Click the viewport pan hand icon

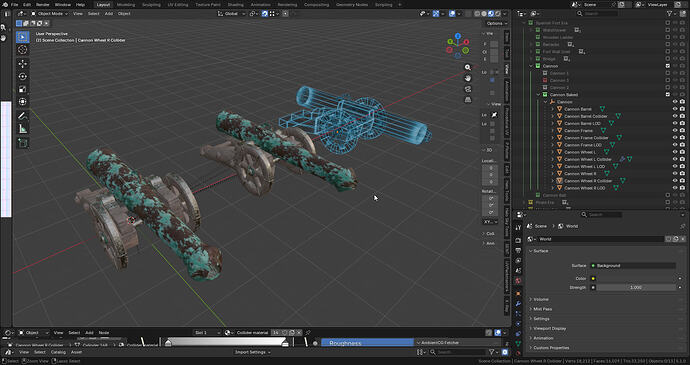(468, 78)
